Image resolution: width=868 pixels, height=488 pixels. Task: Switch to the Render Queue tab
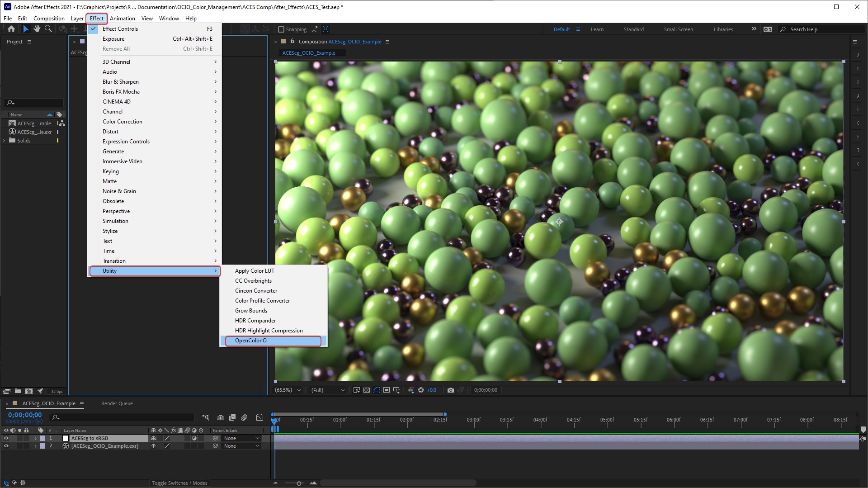click(117, 403)
